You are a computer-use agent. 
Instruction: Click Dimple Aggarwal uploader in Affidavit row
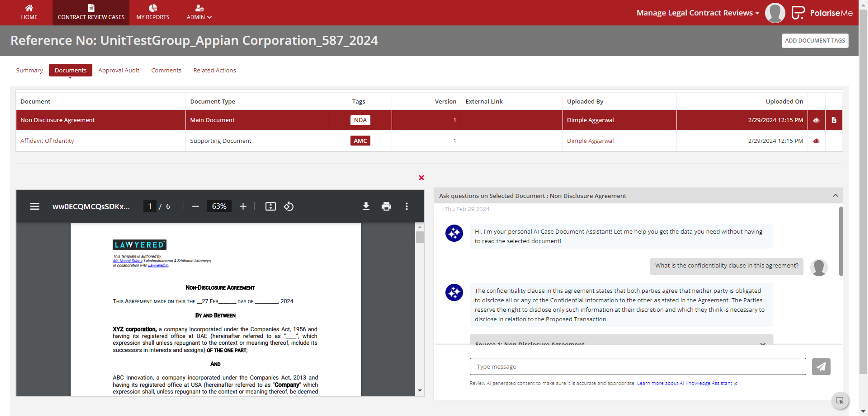tap(590, 141)
